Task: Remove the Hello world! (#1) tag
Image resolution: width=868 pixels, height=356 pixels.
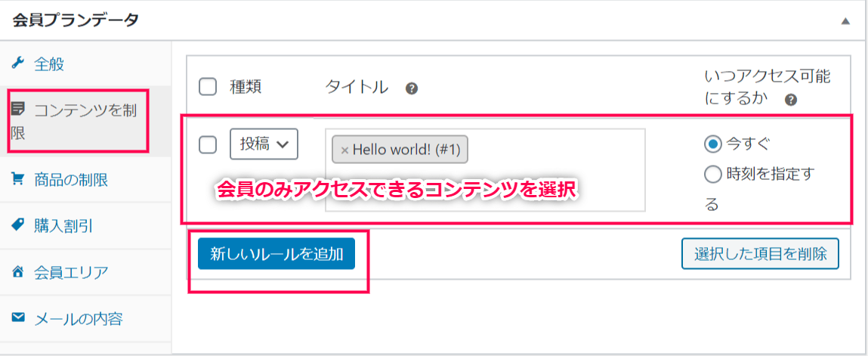Action: [344, 150]
